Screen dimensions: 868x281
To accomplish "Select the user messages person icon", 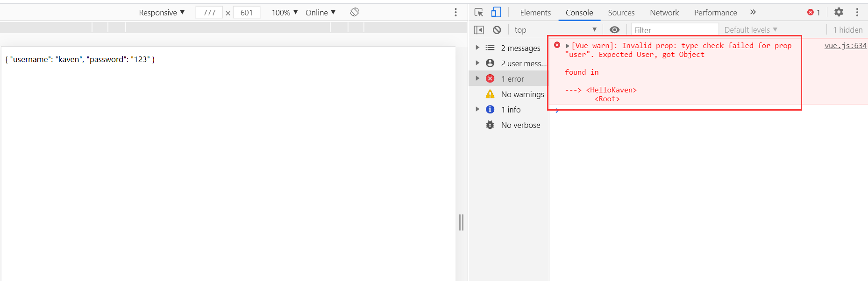I will point(490,63).
